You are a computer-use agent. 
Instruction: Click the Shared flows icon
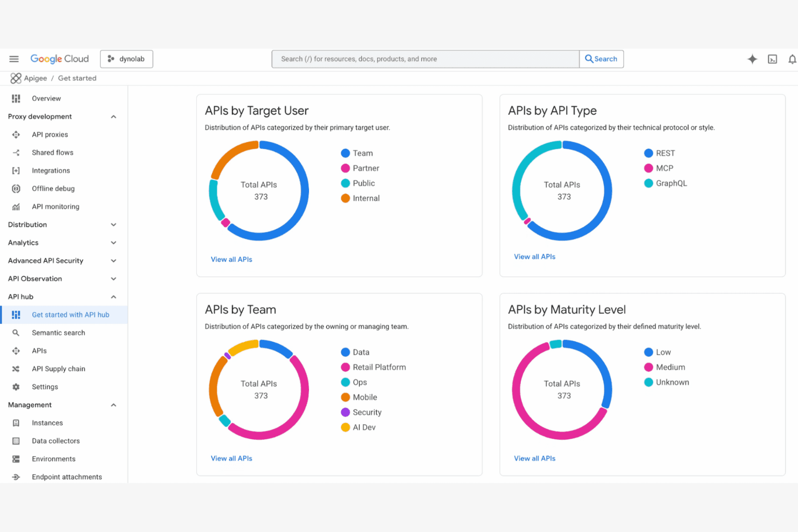[x=16, y=153]
